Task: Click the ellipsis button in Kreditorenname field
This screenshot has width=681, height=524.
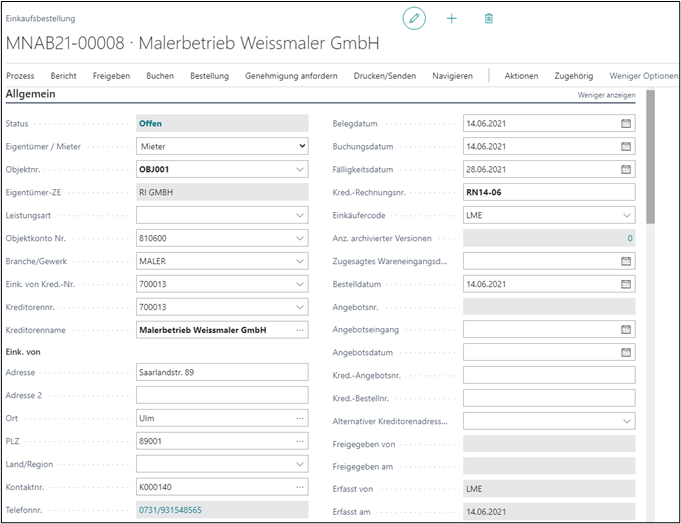Action: [300, 329]
